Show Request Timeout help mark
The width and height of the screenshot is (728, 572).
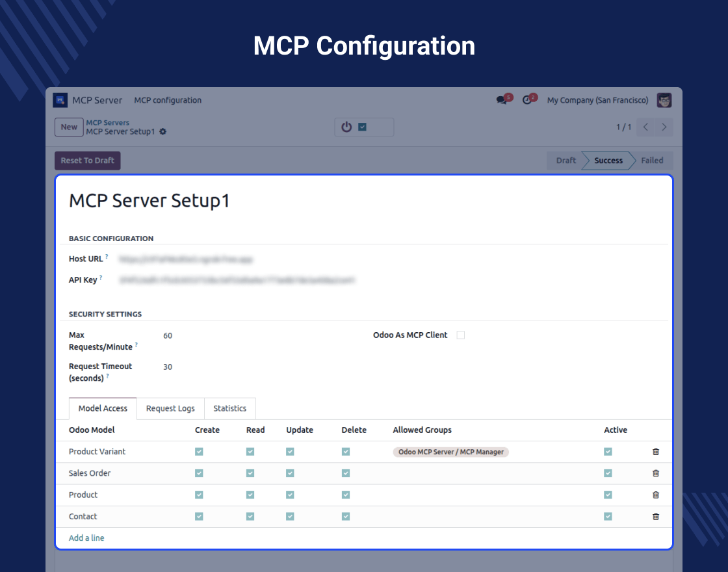tap(107, 376)
